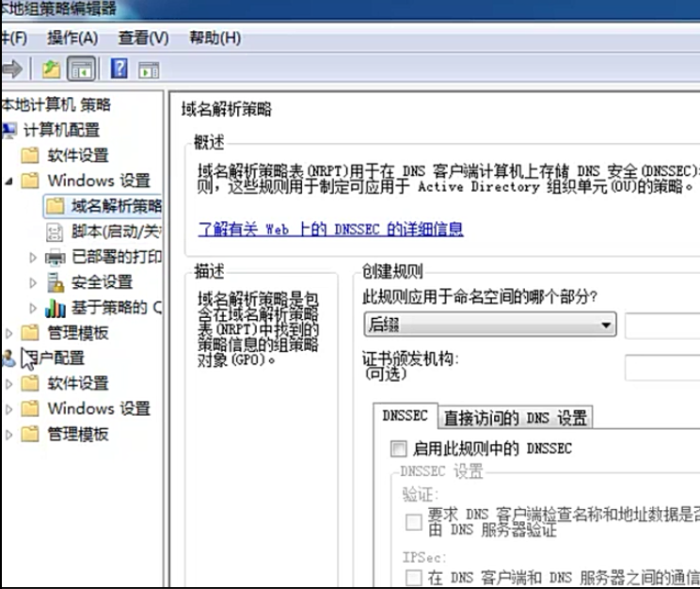This screenshot has width=700, height=589.
Task: Check 要求 DNS 客户端检查名称和地址数据 option
Action: pyautogui.click(x=414, y=522)
